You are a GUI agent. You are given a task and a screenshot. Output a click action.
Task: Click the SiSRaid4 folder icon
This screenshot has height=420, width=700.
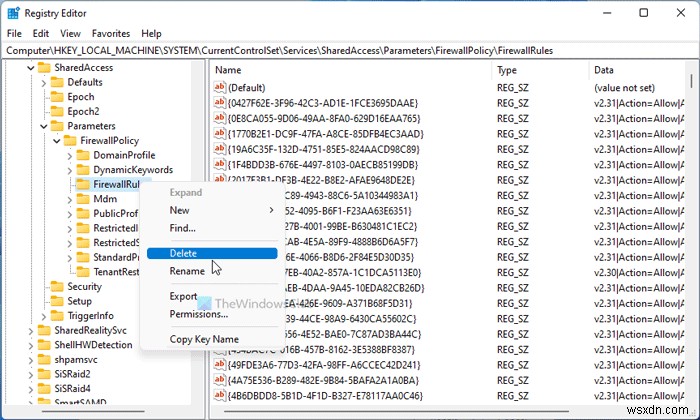click(x=44, y=389)
